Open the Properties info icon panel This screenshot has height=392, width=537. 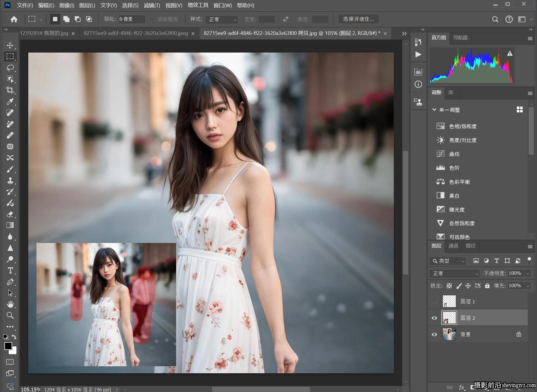point(418,84)
